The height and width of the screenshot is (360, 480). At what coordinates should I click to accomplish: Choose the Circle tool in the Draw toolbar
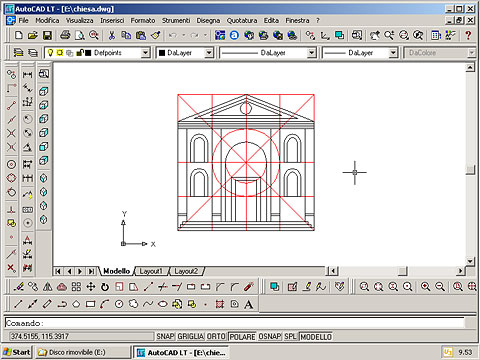click(x=119, y=304)
